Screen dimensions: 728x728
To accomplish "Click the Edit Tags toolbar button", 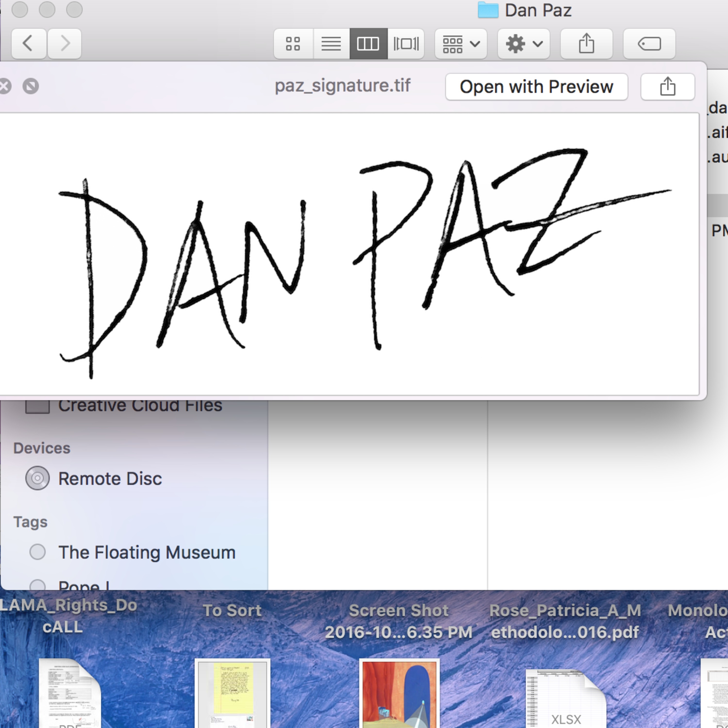I will coord(649,44).
